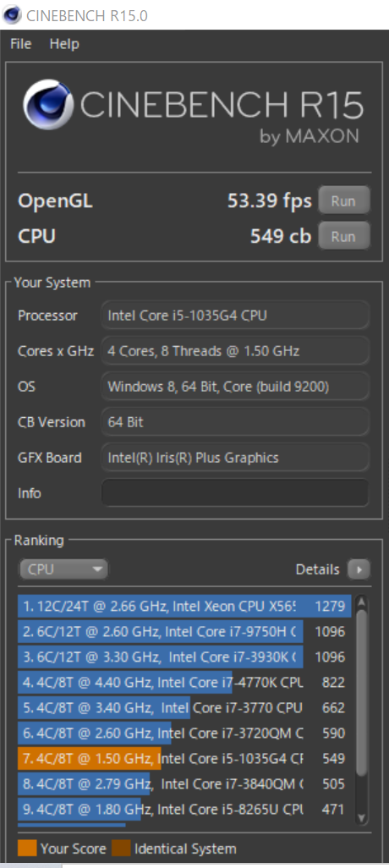Select the highlighted Core i5-1035G4 ranking entry
Screen dimensions: 389x868
click(184, 758)
